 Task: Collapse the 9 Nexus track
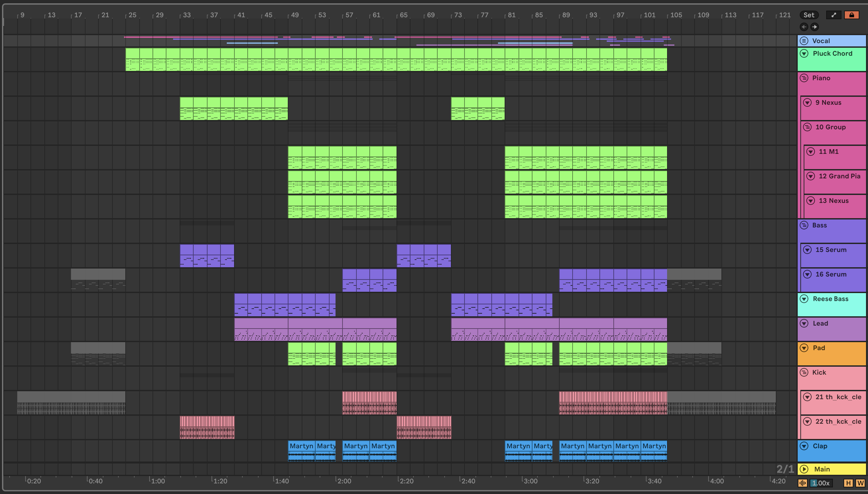[x=807, y=102]
